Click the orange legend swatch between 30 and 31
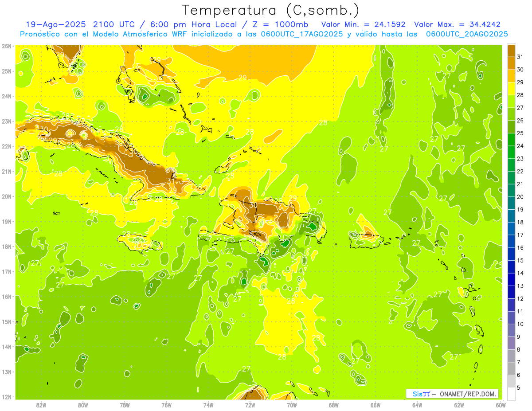 [511, 63]
